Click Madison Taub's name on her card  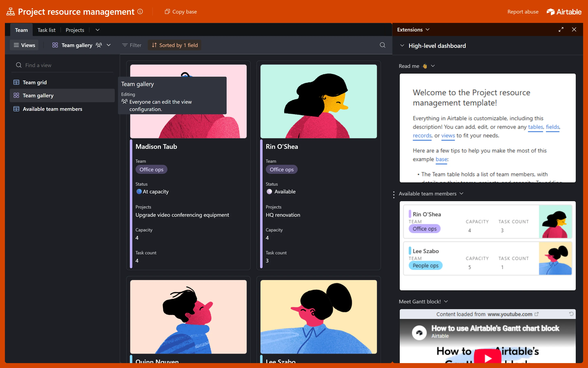click(156, 147)
